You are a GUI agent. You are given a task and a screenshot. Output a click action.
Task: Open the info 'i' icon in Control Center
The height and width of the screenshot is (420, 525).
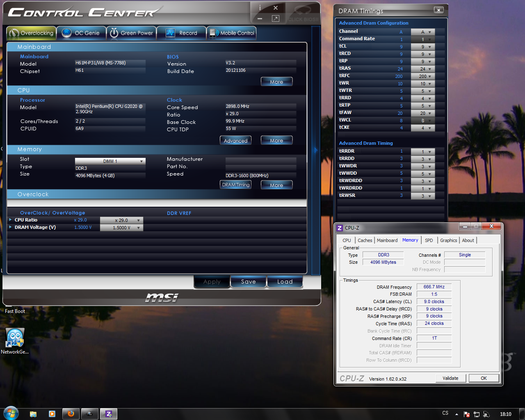[x=260, y=8]
